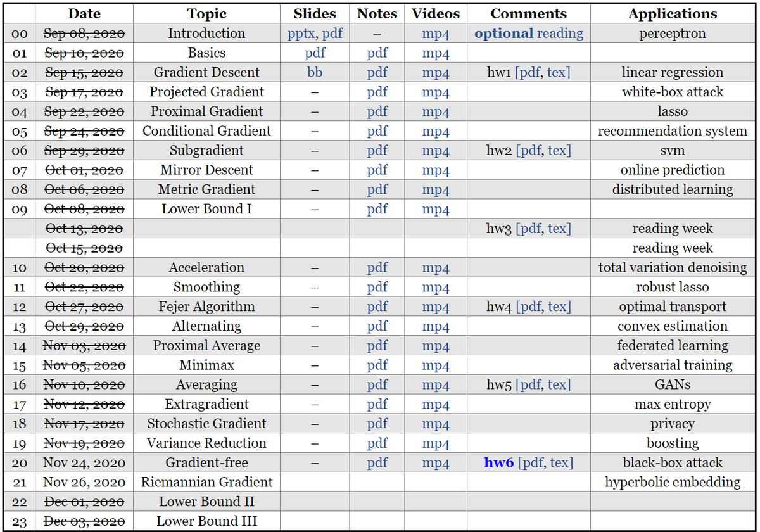760x532 pixels.
Task: Select the 'Lower Bound II' topic cell
Action: pyautogui.click(x=206, y=502)
